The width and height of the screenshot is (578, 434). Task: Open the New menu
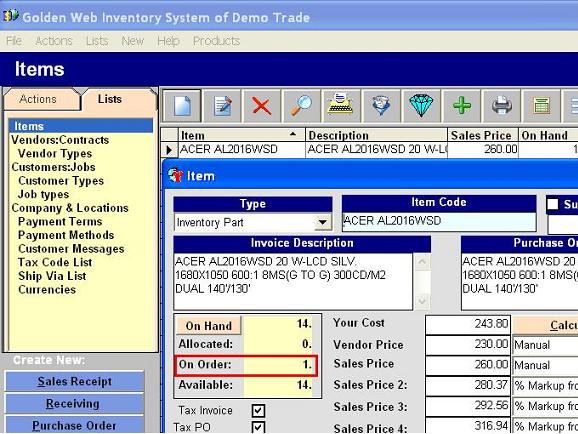(132, 41)
